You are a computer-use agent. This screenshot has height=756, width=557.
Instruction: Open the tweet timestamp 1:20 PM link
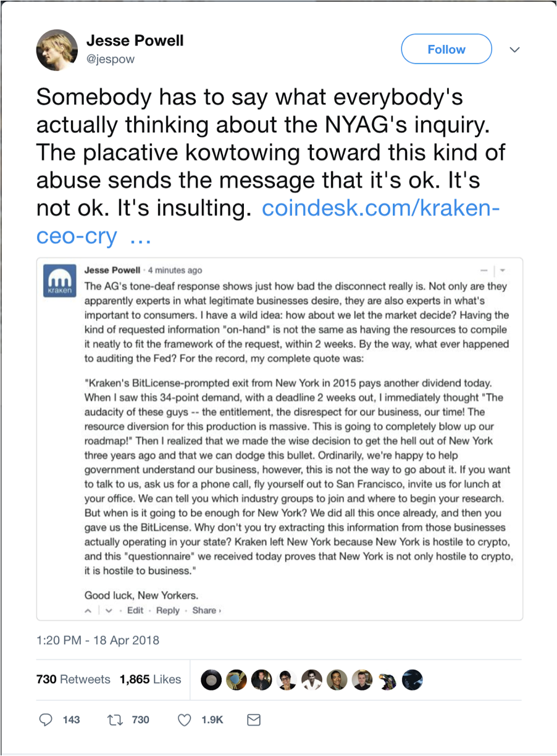(98, 640)
